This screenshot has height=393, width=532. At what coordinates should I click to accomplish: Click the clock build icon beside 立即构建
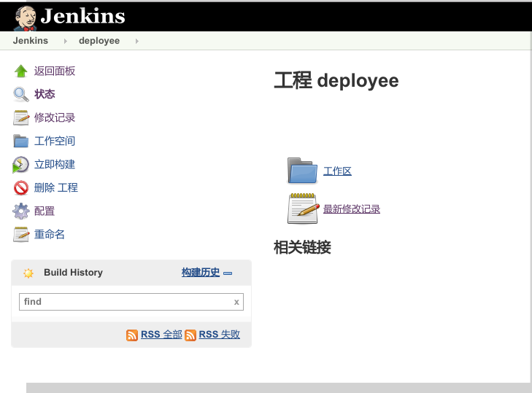tap(20, 165)
